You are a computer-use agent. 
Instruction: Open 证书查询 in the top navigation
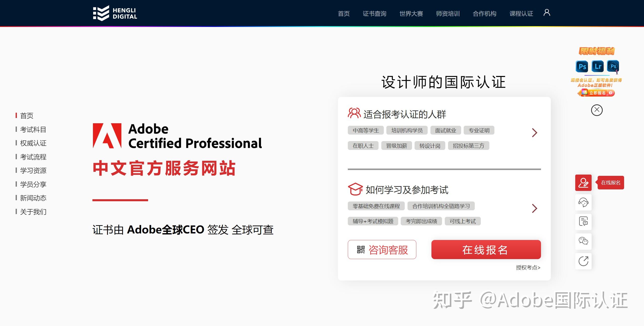coord(374,14)
